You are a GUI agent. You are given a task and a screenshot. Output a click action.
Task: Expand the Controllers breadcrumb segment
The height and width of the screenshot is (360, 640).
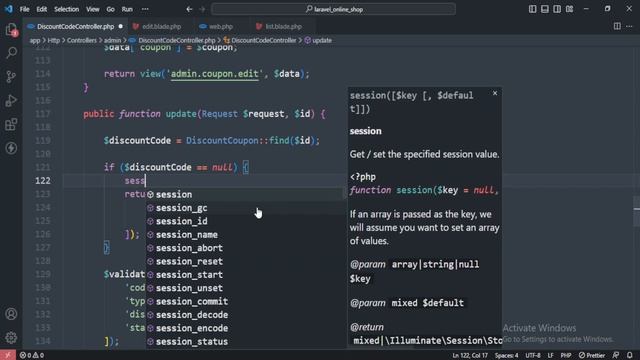click(82, 40)
